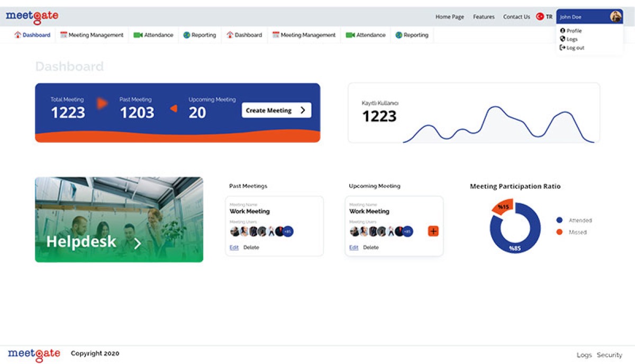
Task: Go to the Home Page menu item
Action: pyautogui.click(x=450, y=17)
